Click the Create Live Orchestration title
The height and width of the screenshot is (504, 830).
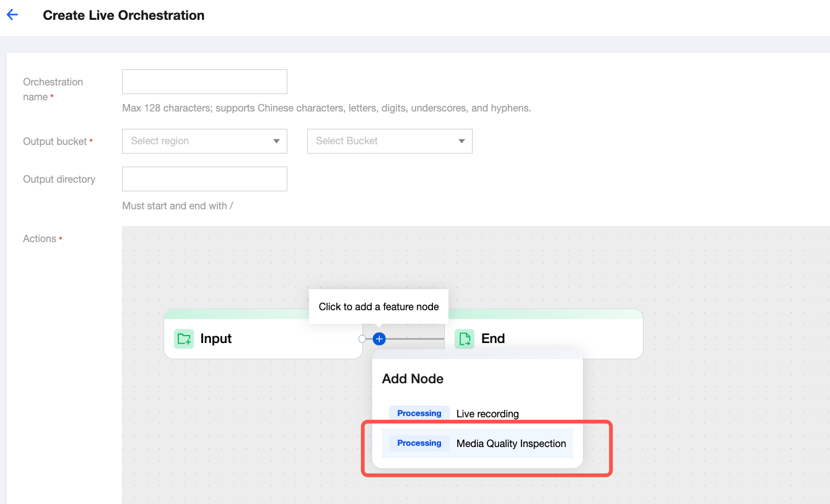coord(123,15)
